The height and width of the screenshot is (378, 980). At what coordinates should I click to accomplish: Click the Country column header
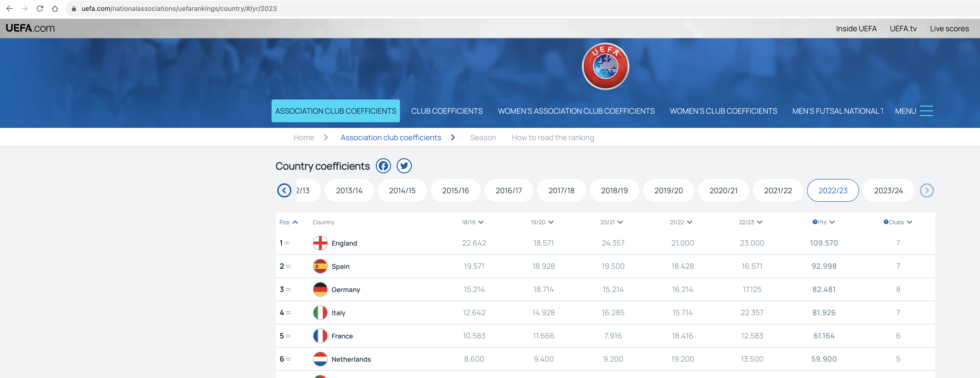(x=323, y=222)
